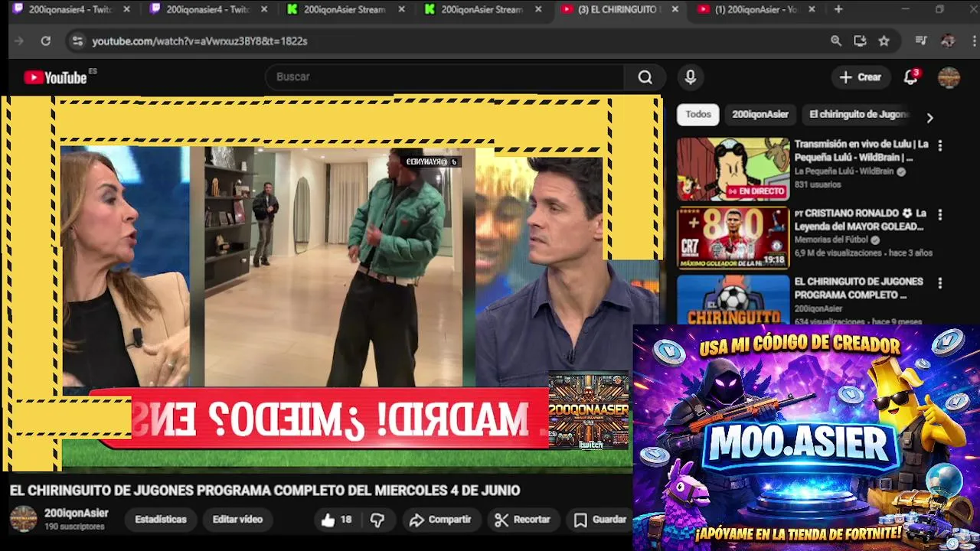Click Memorias del Fútbol channel name
Image resolution: width=980 pixels, height=551 pixels.
click(x=831, y=240)
